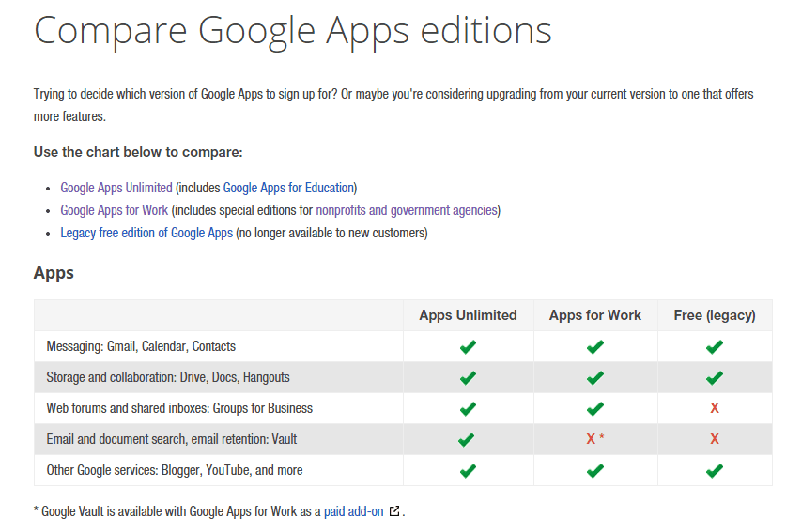The height and width of the screenshot is (532, 786).
Task: Click the red X for Free legacy in Web forums row
Action: pos(715,408)
